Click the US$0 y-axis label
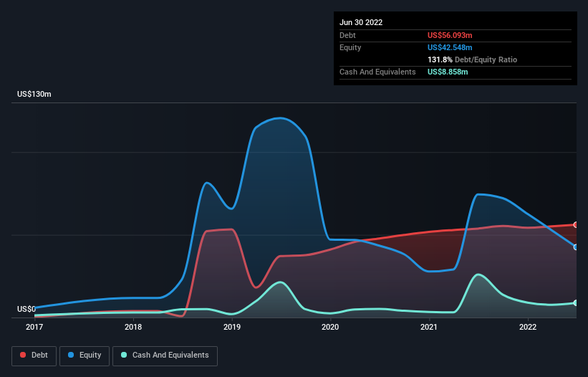 26,309
